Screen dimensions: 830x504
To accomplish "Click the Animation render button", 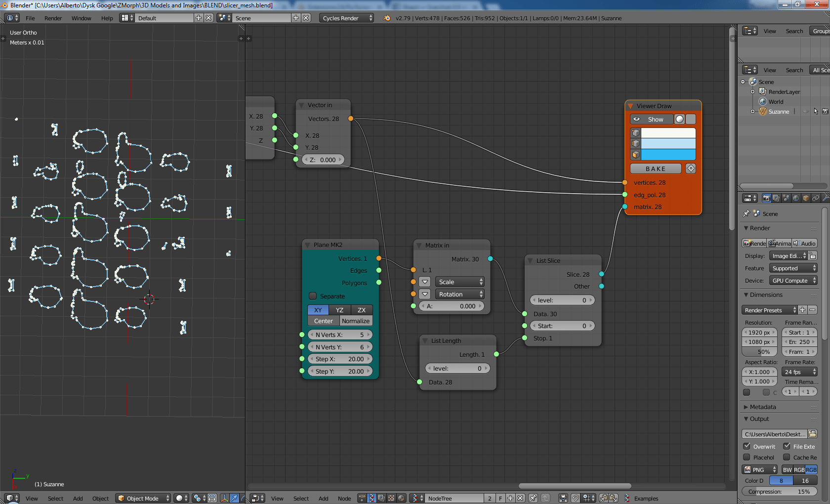I will point(780,243).
